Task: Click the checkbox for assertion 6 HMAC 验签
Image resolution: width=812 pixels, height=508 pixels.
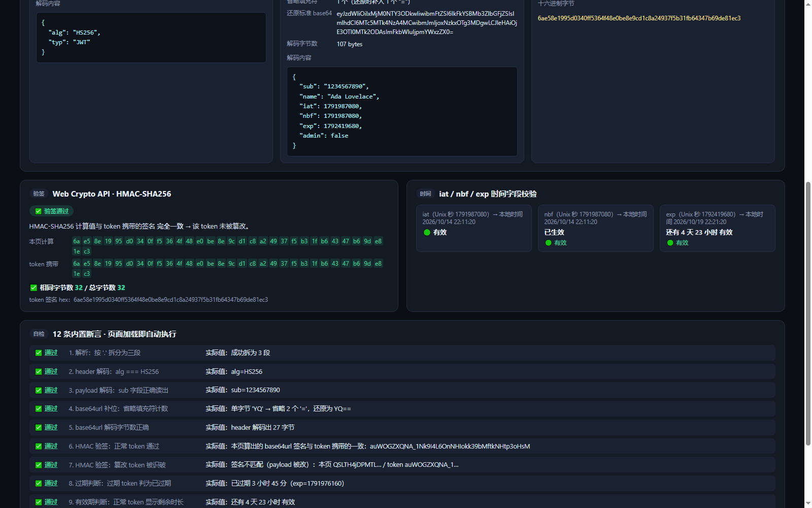Action: pyautogui.click(x=39, y=446)
